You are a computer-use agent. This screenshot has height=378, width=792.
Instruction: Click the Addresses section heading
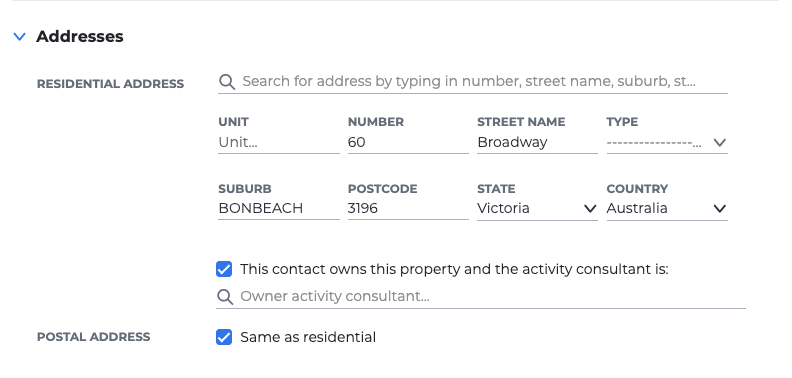(x=80, y=36)
